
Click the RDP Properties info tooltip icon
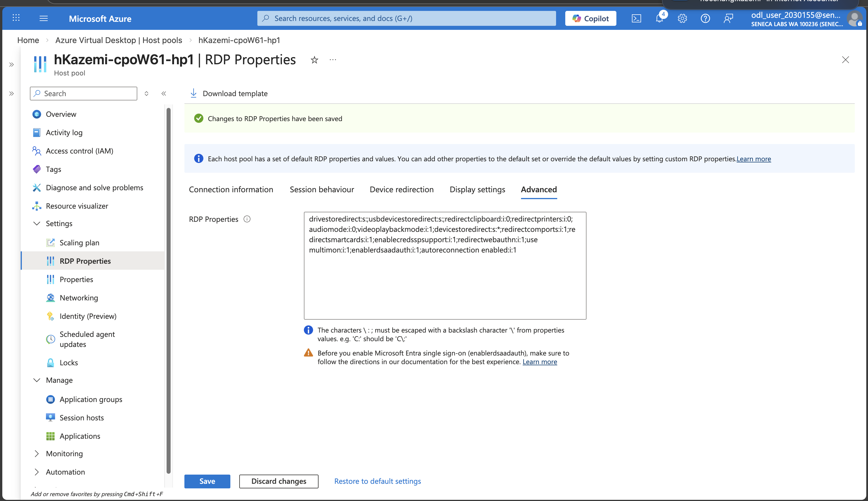(247, 219)
